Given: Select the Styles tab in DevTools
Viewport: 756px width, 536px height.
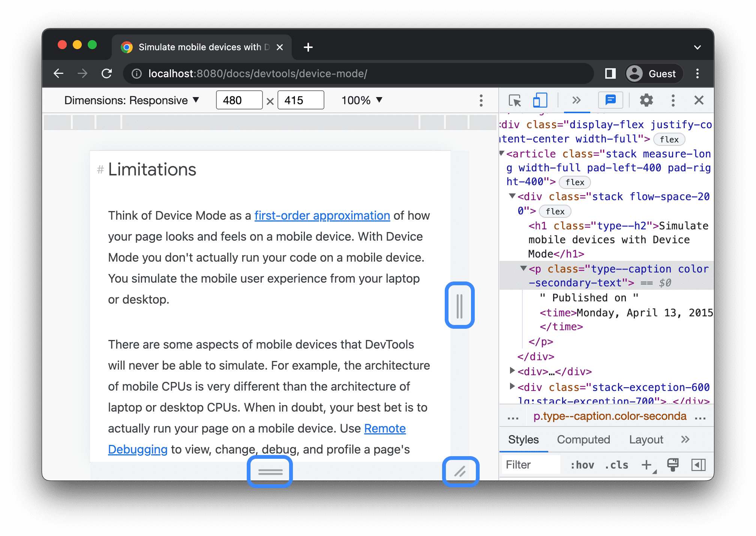Looking at the screenshot, I should [522, 439].
